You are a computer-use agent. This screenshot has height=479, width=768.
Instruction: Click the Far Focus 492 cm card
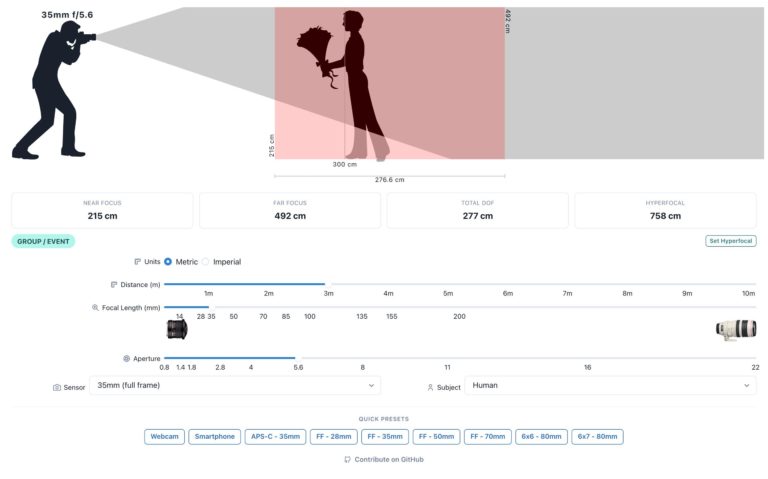[x=290, y=211]
